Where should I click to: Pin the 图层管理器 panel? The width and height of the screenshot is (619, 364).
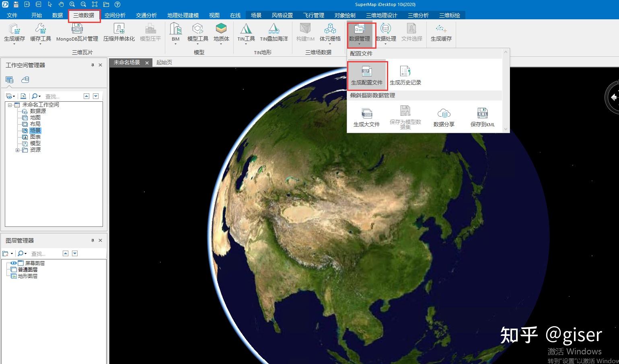93,240
